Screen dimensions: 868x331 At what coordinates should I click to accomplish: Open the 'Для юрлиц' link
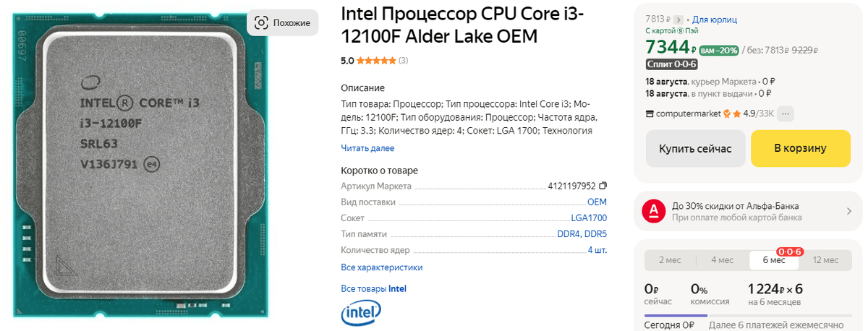click(x=714, y=20)
